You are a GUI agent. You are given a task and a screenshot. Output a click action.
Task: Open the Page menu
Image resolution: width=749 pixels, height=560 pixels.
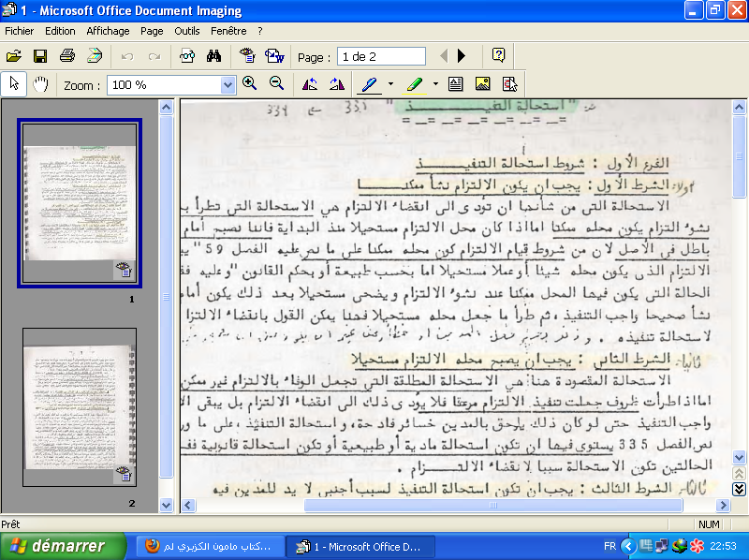click(152, 31)
